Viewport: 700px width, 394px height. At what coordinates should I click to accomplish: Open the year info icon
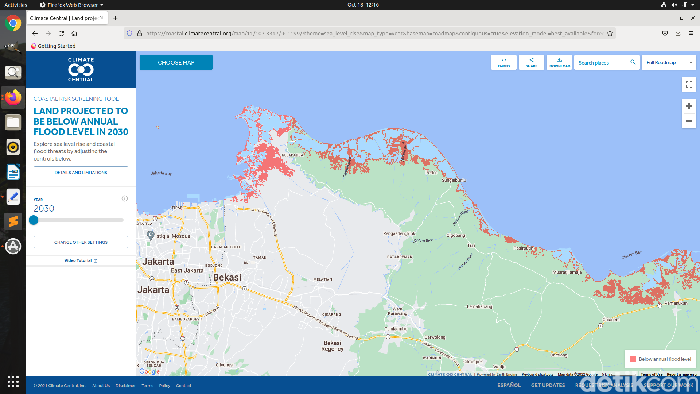pyautogui.click(x=125, y=199)
